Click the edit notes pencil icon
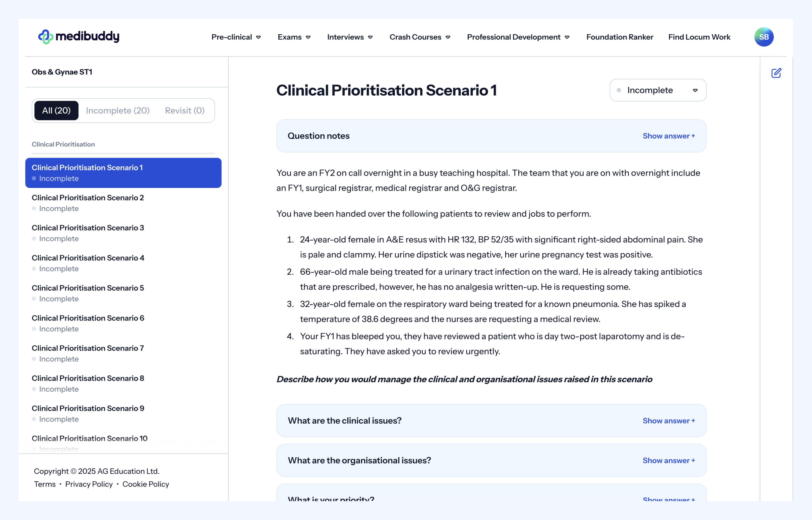 776,73
